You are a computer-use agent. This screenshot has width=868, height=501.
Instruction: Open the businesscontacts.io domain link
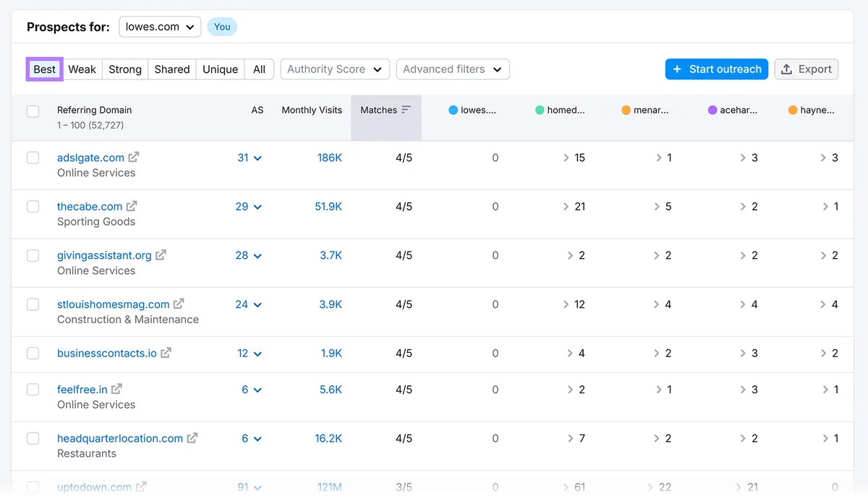point(107,354)
